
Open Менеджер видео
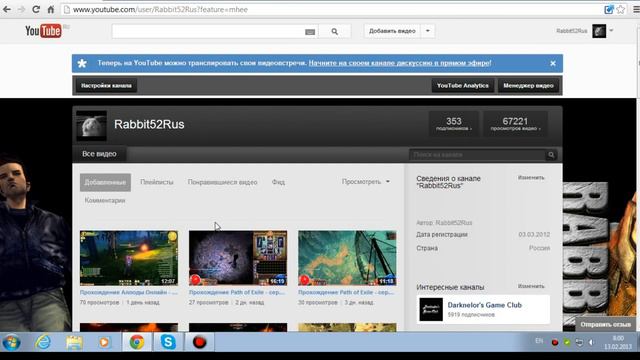(x=528, y=86)
